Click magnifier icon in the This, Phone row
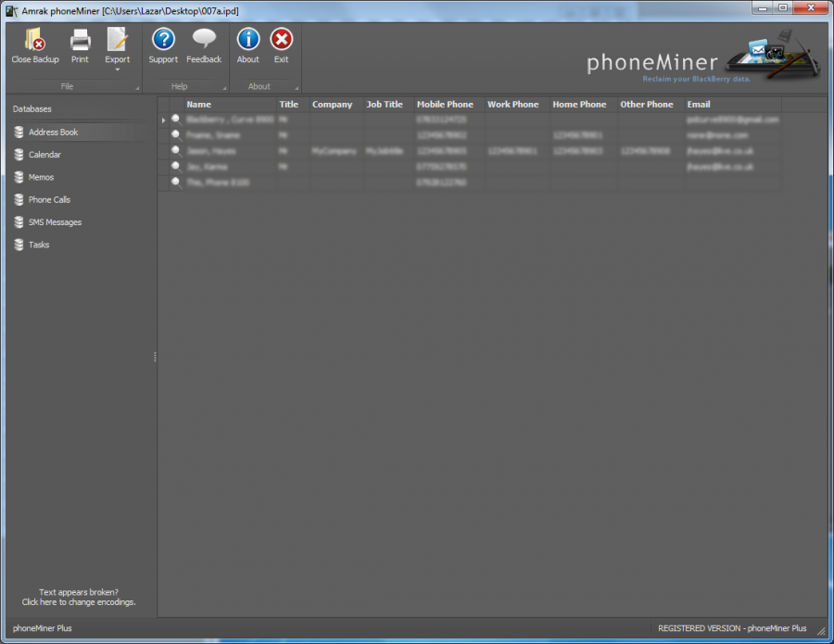Image resolution: width=834 pixels, height=644 pixels. pyautogui.click(x=176, y=183)
